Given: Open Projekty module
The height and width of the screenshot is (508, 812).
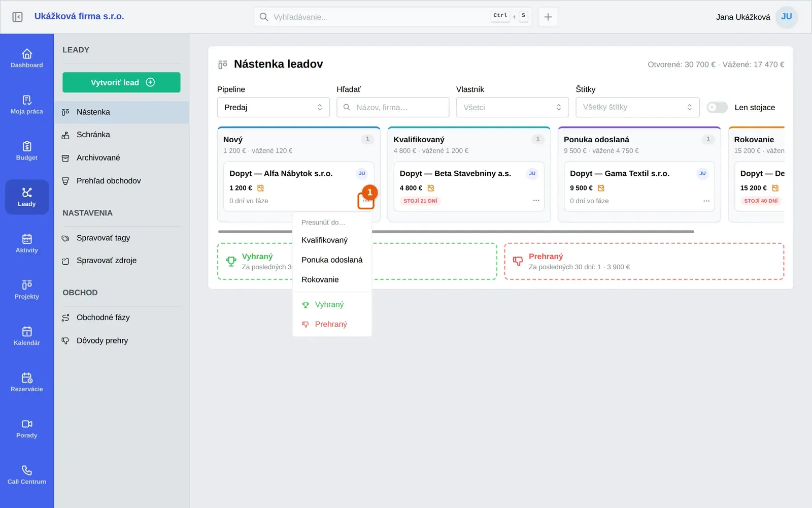Looking at the screenshot, I should click(27, 290).
